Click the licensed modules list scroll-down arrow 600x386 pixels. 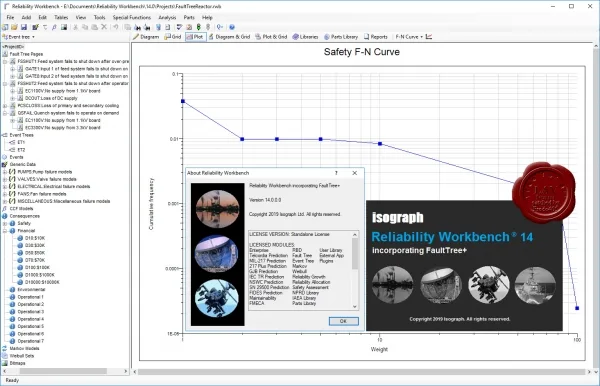pos(355,306)
